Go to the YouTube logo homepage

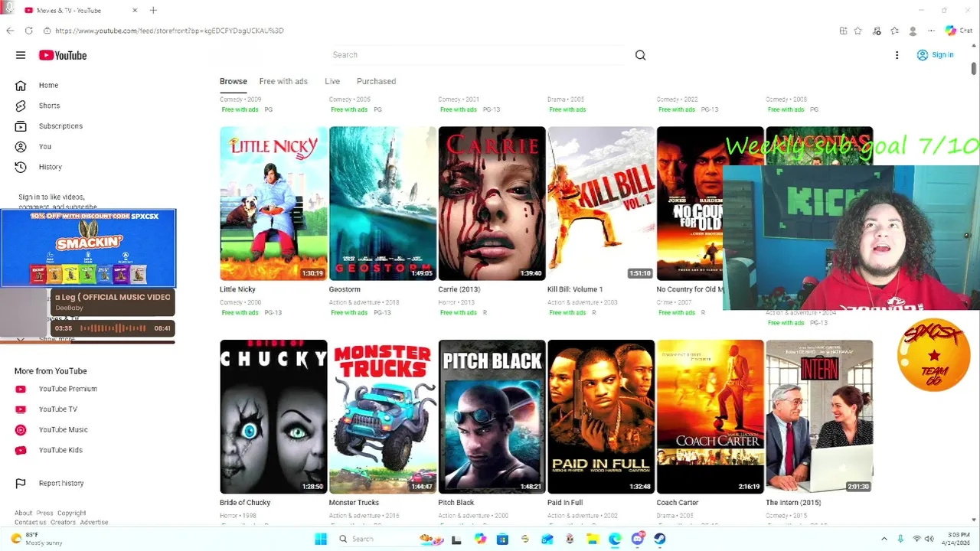(63, 55)
